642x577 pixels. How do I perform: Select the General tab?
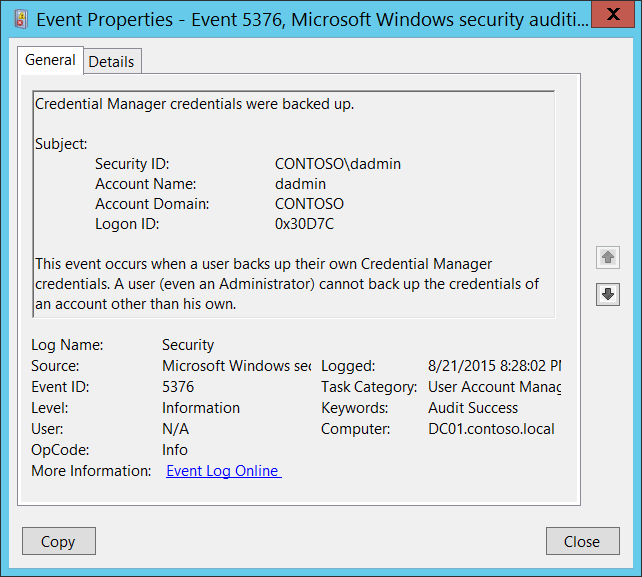pyautogui.click(x=50, y=60)
